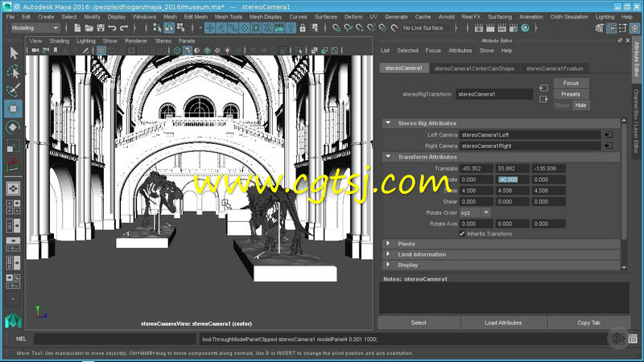The width and height of the screenshot is (644, 362).
Task: Create a new scene file icon
Action: (77, 28)
